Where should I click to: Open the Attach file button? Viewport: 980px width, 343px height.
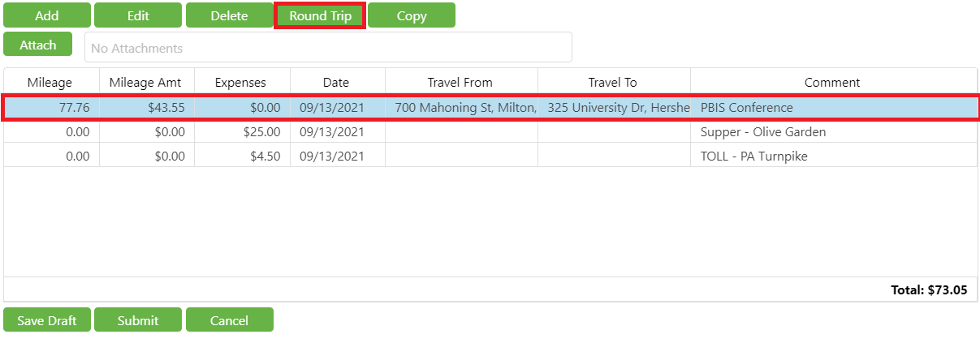38,45
